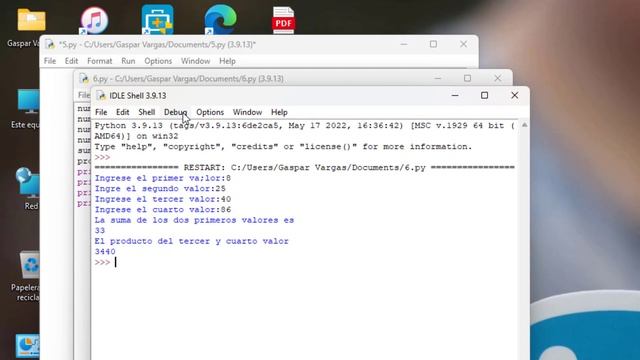
Task: Click the iTunes desktop shortcut icon
Action: [94, 20]
